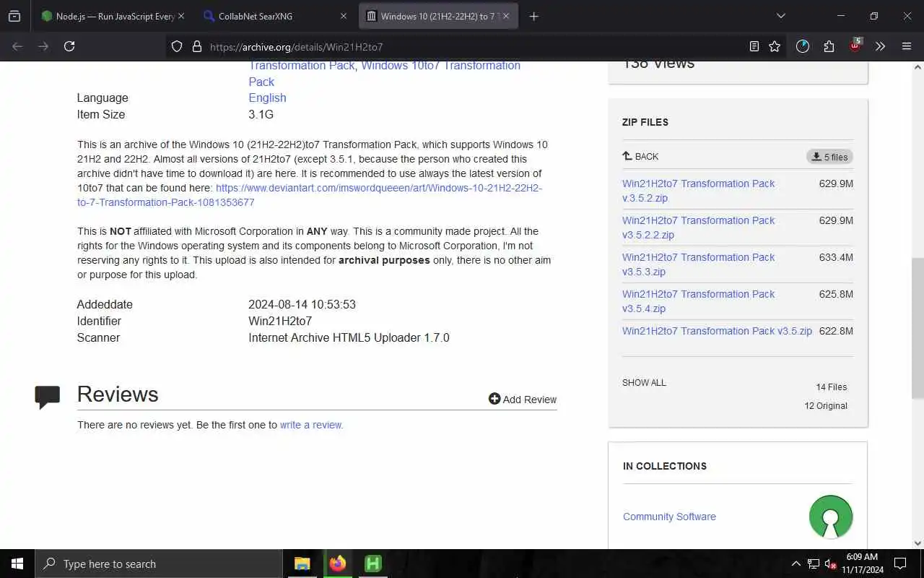Download Win21H2to7 Transformation Pack v3.5.4.zip
924x578 pixels.
tap(698, 301)
